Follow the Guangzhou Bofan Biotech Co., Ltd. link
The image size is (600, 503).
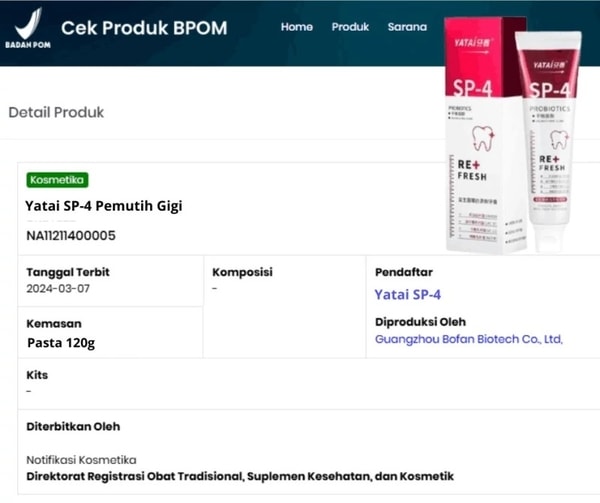tap(468, 339)
